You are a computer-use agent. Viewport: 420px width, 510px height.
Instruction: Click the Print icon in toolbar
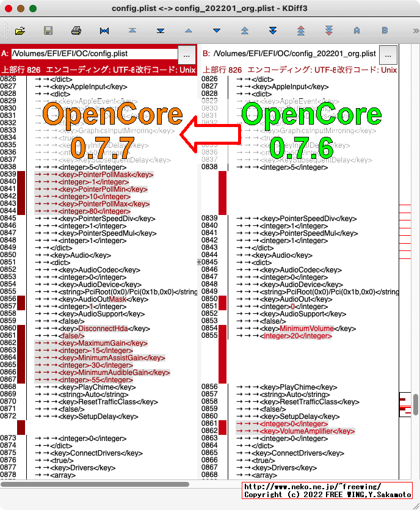tap(76, 31)
